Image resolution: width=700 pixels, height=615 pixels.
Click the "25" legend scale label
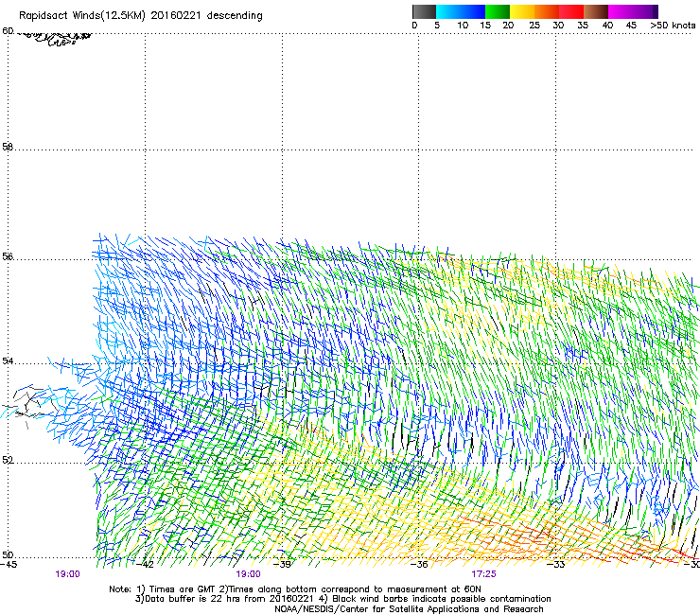click(534, 26)
